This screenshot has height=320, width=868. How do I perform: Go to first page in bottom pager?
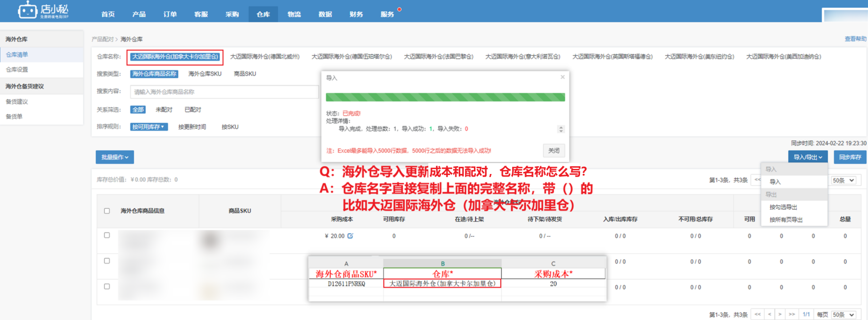coord(758,314)
